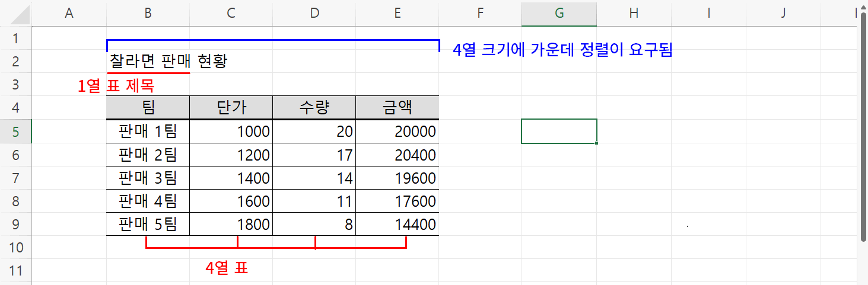Select row 4 header
This screenshot has width=868, height=285.
pyautogui.click(x=16, y=108)
